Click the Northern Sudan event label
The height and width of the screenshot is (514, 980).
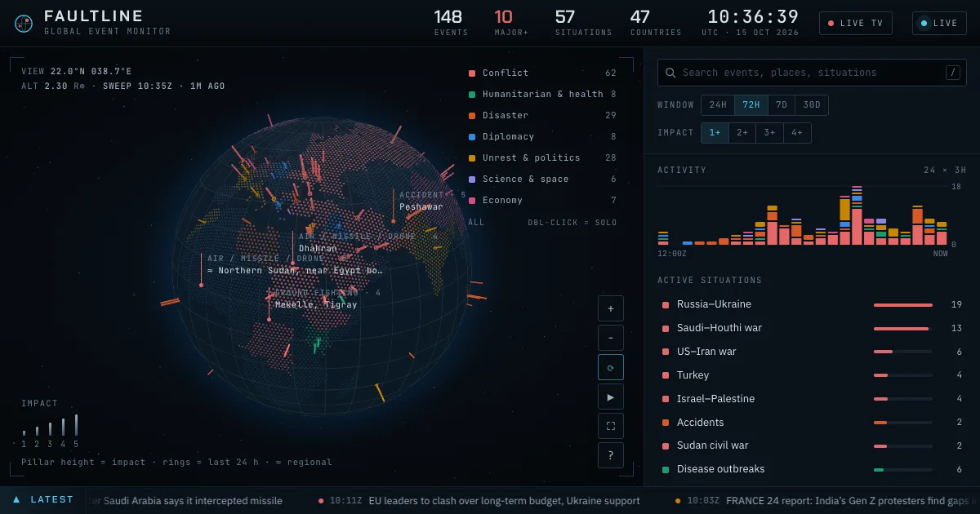pyautogui.click(x=295, y=270)
